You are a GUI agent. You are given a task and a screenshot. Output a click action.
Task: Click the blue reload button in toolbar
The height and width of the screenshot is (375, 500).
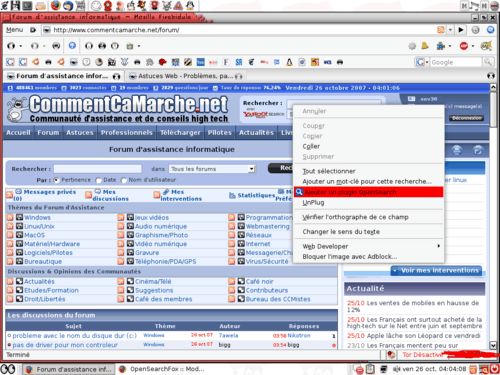coord(72,45)
